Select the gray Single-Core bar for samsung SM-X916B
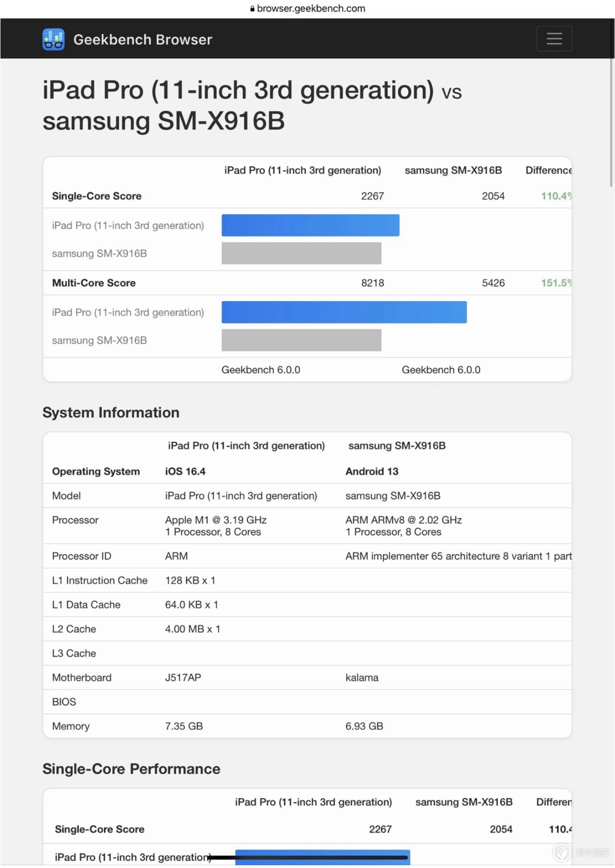 pyautogui.click(x=301, y=253)
